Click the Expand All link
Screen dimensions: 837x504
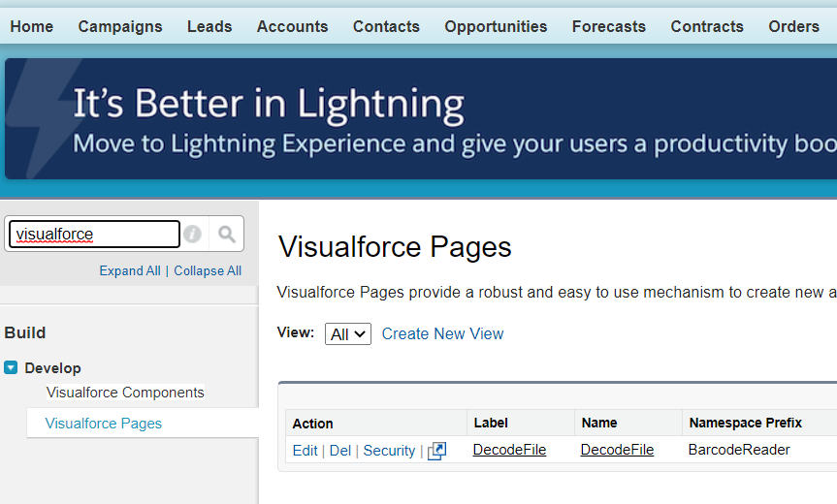click(130, 270)
